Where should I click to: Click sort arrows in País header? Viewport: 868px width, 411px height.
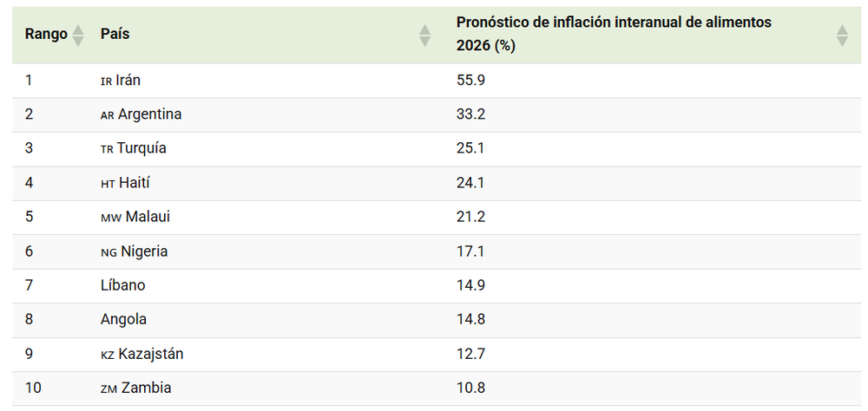coord(424,35)
